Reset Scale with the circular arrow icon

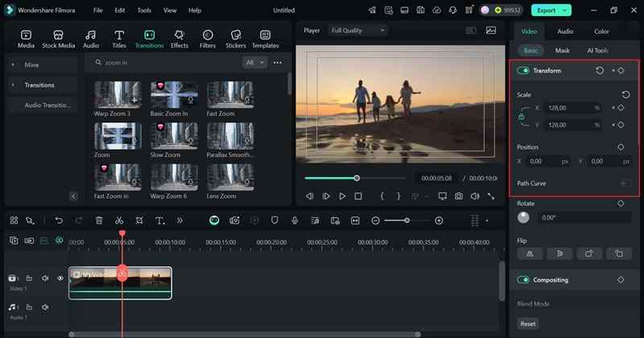click(x=625, y=94)
